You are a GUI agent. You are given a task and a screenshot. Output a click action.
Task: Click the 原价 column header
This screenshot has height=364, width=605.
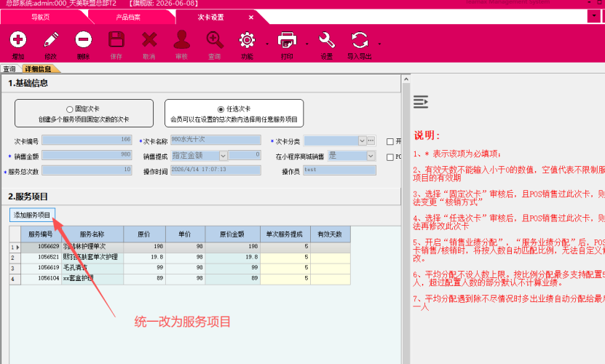[144, 234]
